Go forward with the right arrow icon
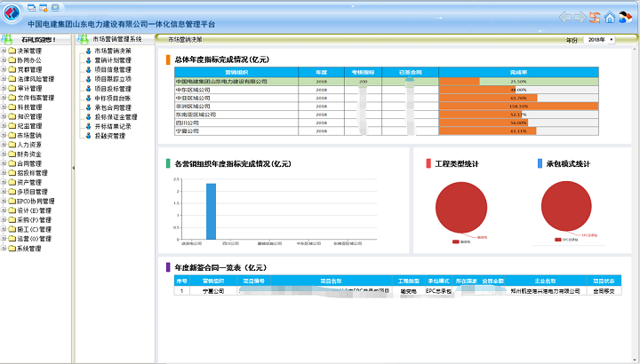Image resolution: width=640 pixels, height=364 pixels. point(580,17)
